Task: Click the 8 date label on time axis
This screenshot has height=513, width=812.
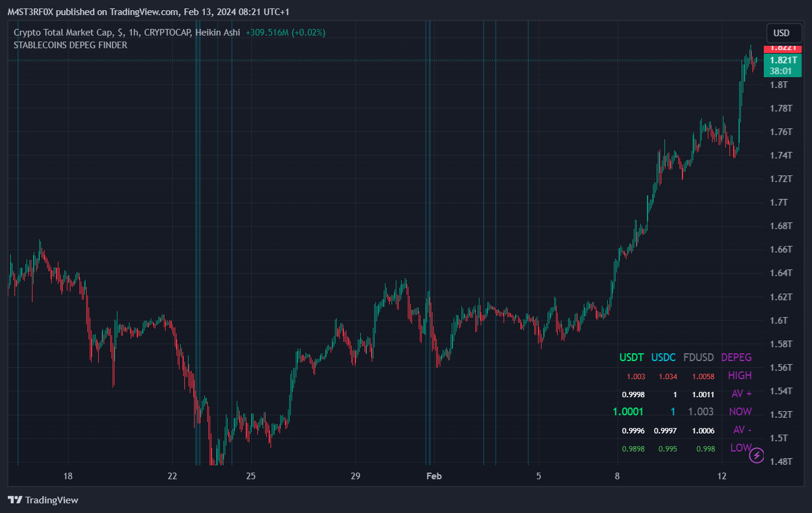Action: tap(617, 476)
